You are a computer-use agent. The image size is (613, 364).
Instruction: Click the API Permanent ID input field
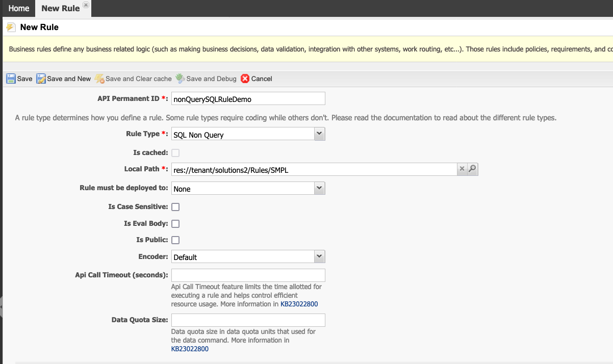click(248, 98)
